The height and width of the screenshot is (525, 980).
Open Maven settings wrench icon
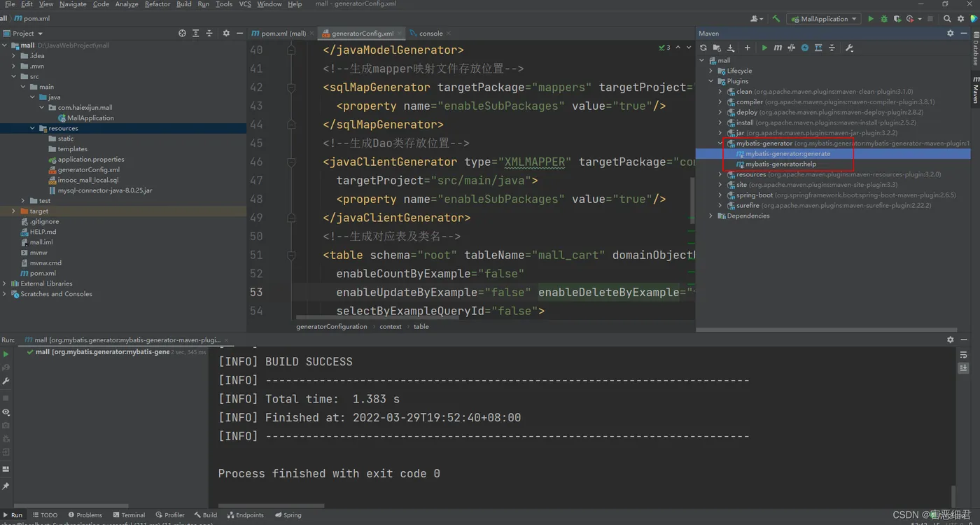tap(849, 48)
